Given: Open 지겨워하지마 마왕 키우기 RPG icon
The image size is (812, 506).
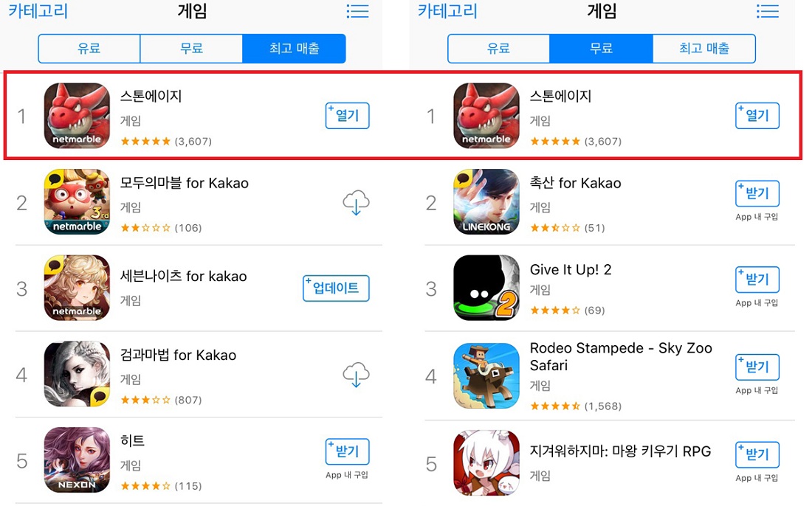Looking at the screenshot, I should (486, 463).
